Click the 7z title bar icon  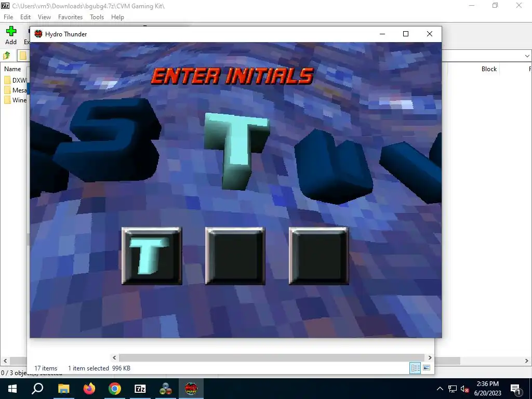click(x=5, y=6)
